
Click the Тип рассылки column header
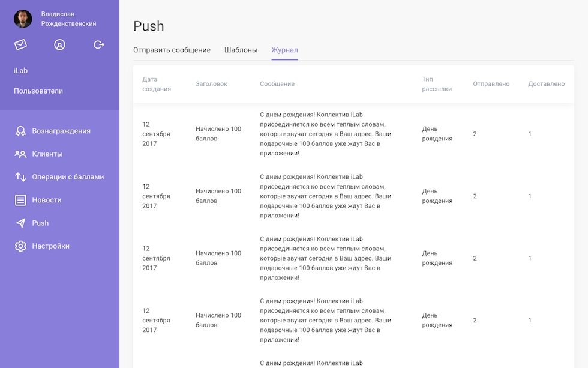[x=436, y=84]
